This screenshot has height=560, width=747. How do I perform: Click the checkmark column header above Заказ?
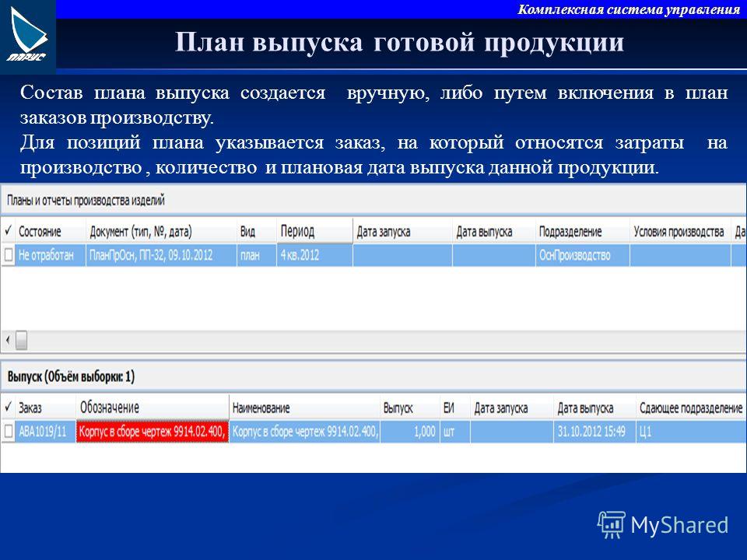point(8,407)
